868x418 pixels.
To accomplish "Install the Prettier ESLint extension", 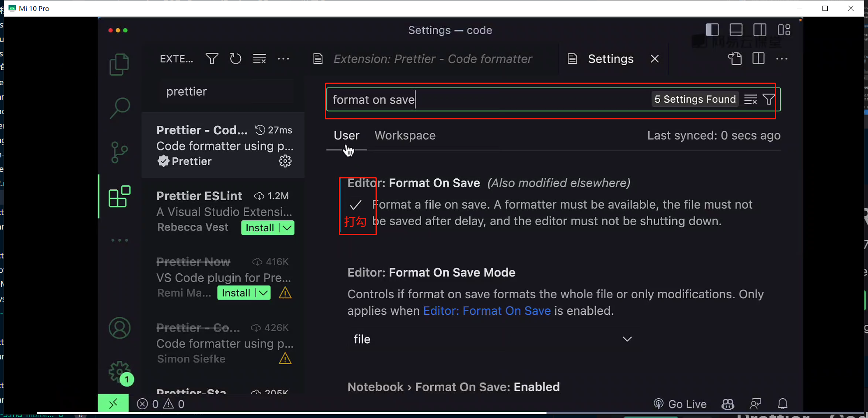I will pyautogui.click(x=260, y=228).
